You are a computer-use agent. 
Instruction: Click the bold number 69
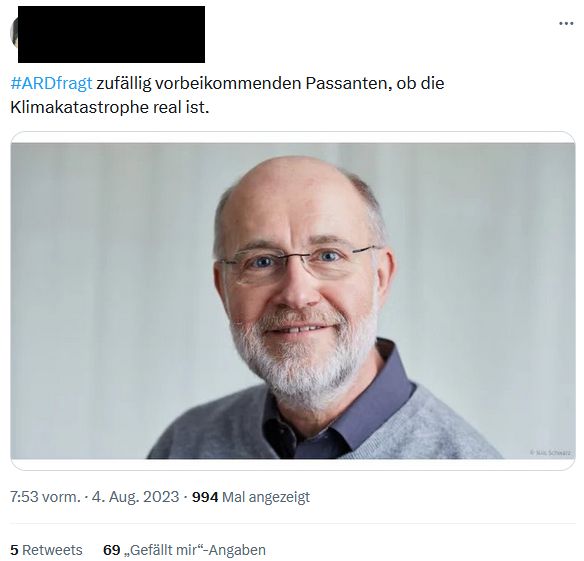pos(111,550)
